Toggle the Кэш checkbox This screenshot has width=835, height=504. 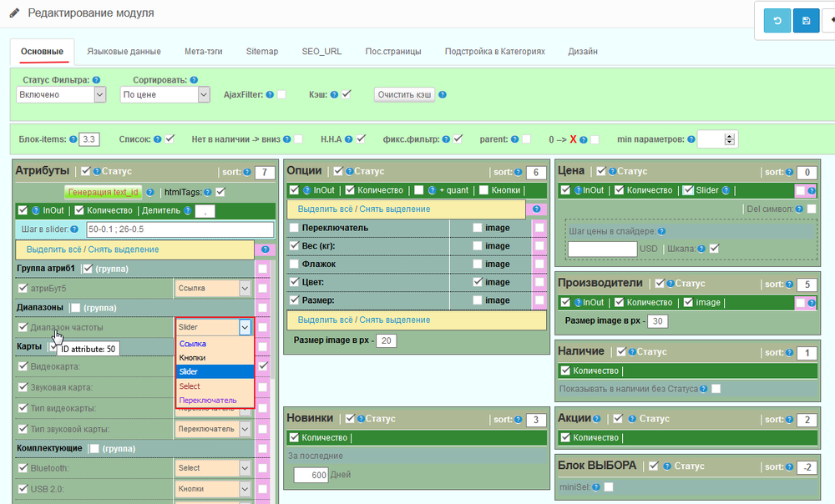[347, 94]
